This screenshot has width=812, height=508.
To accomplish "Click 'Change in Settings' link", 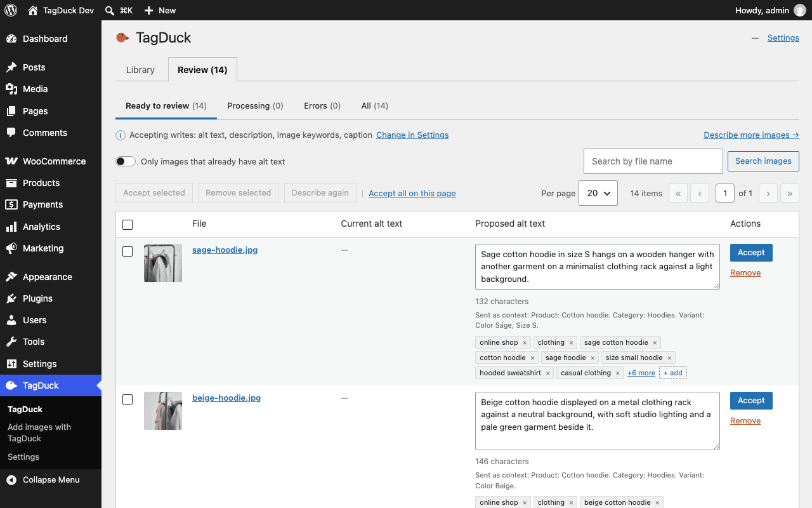I will [412, 135].
